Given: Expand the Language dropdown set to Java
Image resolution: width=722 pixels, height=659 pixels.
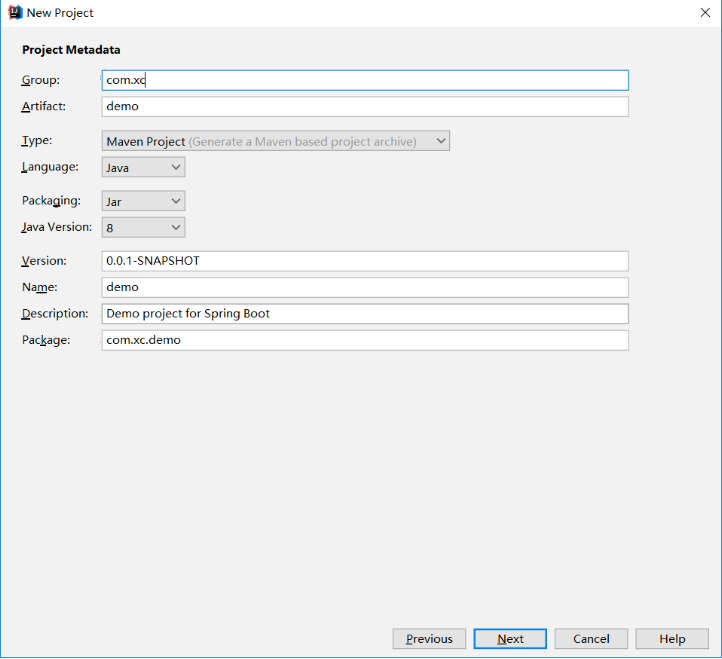Looking at the screenshot, I should pos(143,167).
